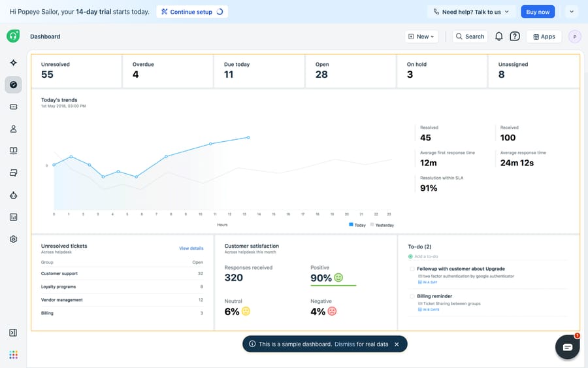Check the Billing reminder to-do checkbox

tap(412, 296)
